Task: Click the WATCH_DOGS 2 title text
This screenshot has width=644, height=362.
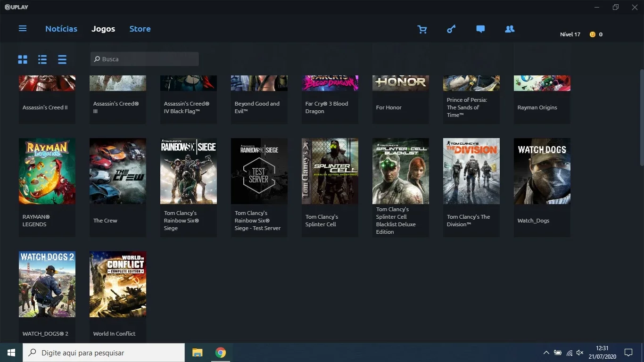Action: click(45, 334)
